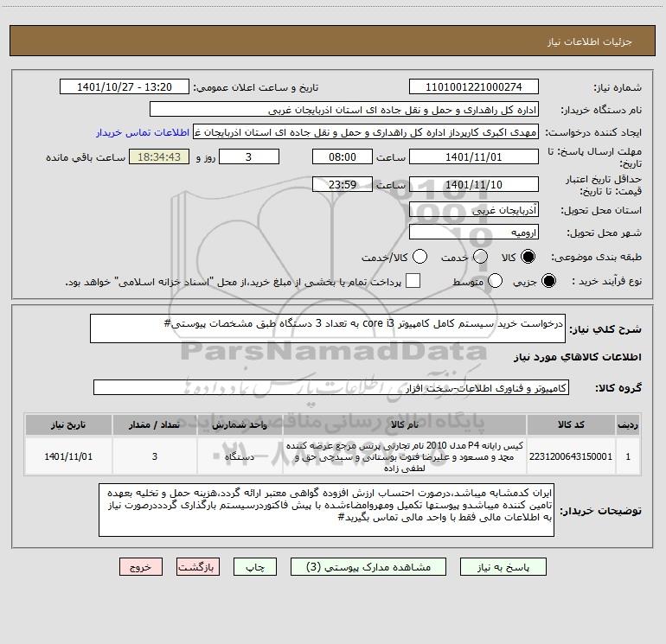The height and width of the screenshot is (644, 666).
Task: Click the اطلاعات کالاهای مورد نیاز heading
Action: [x=577, y=357]
